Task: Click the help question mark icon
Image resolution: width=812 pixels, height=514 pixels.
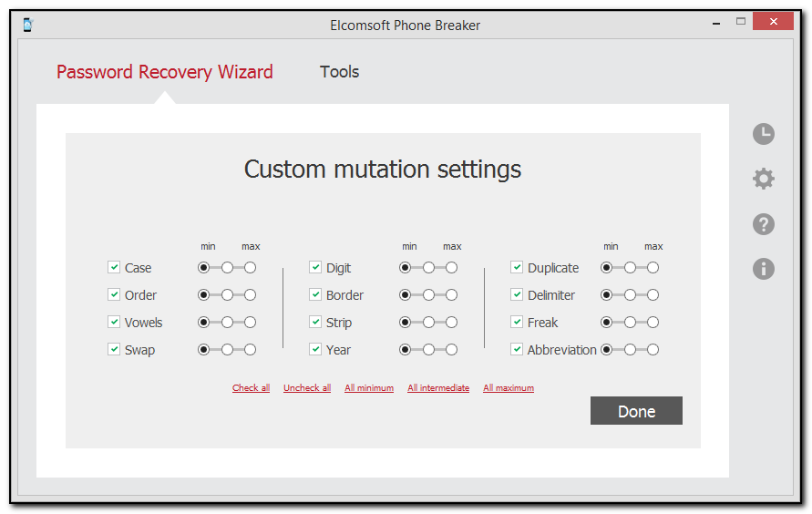Action: point(763,224)
